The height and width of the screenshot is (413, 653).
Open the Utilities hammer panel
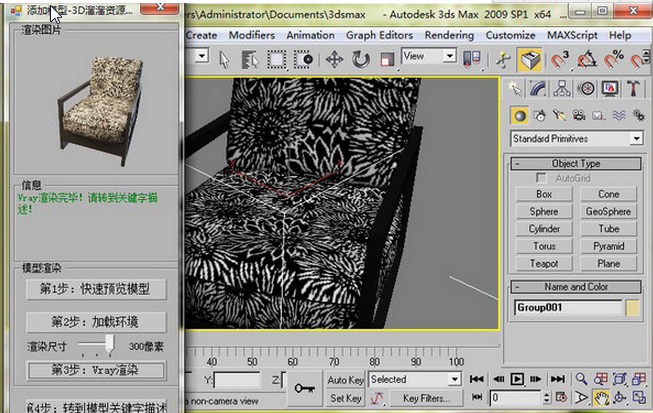click(632, 88)
